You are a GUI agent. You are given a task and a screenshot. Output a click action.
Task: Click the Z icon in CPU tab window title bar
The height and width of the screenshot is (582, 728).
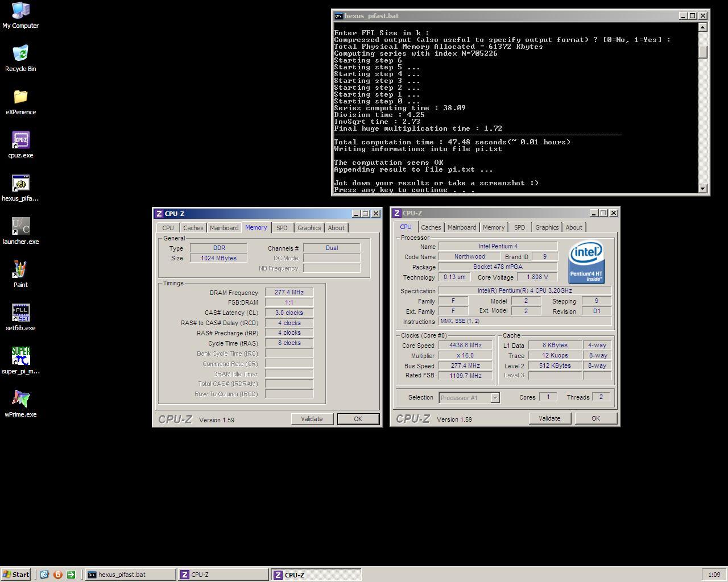click(x=397, y=213)
